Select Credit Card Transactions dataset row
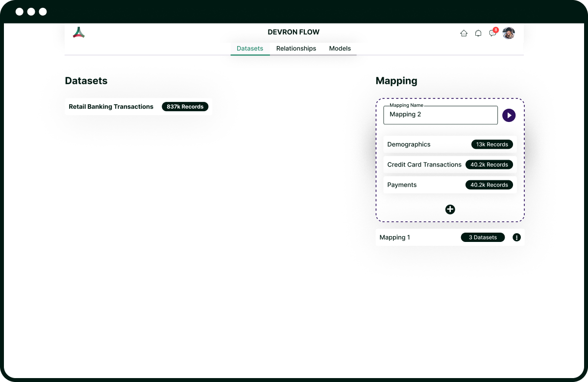Screen dimensions: 588x382 click(450, 165)
